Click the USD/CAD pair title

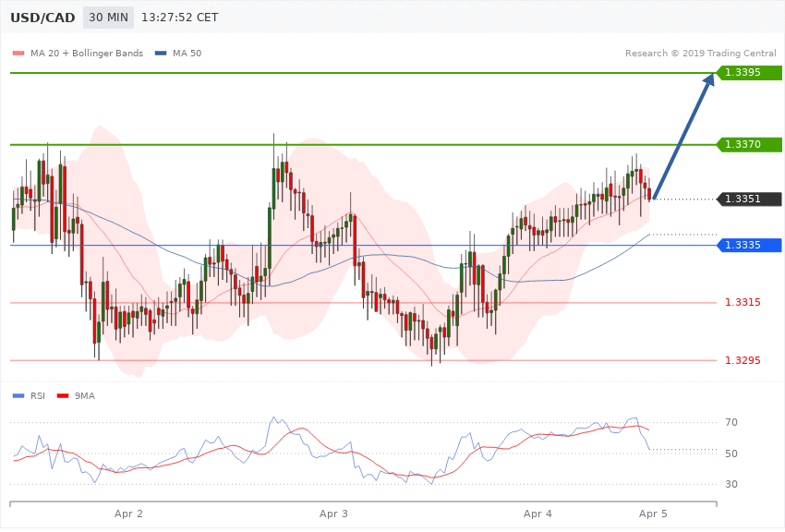[42, 18]
